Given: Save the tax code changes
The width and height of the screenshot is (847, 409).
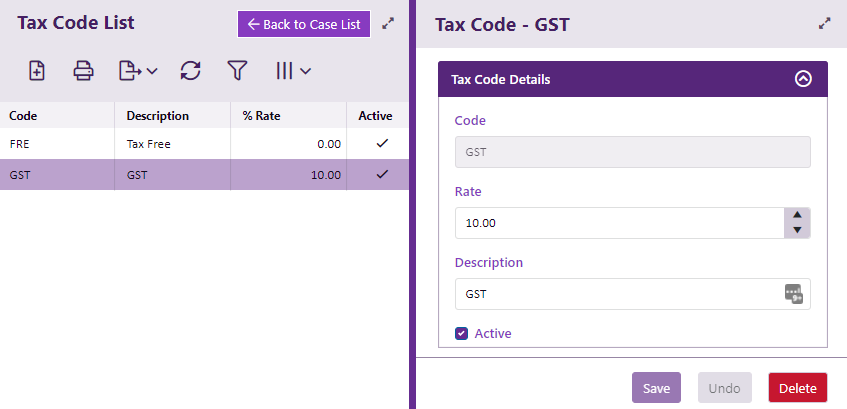Looking at the screenshot, I should coord(656,388).
